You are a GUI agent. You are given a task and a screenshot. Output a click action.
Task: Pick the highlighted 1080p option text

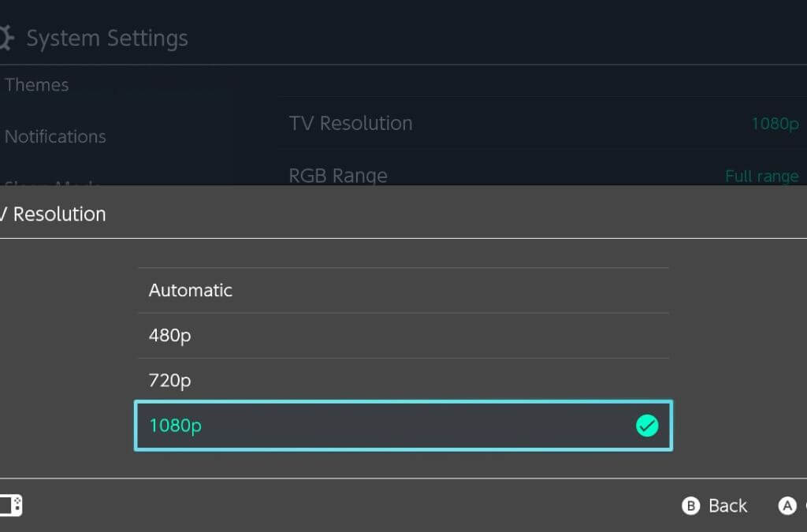pyautogui.click(x=176, y=426)
